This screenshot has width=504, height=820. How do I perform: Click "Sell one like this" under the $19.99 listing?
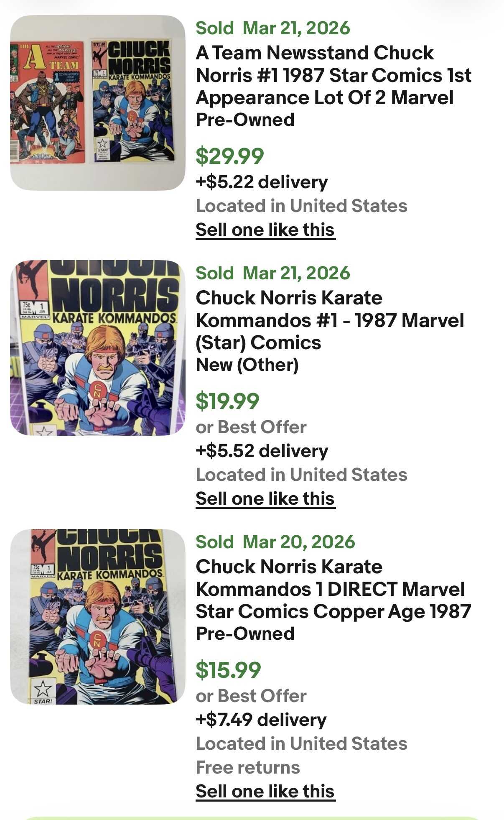[265, 499]
